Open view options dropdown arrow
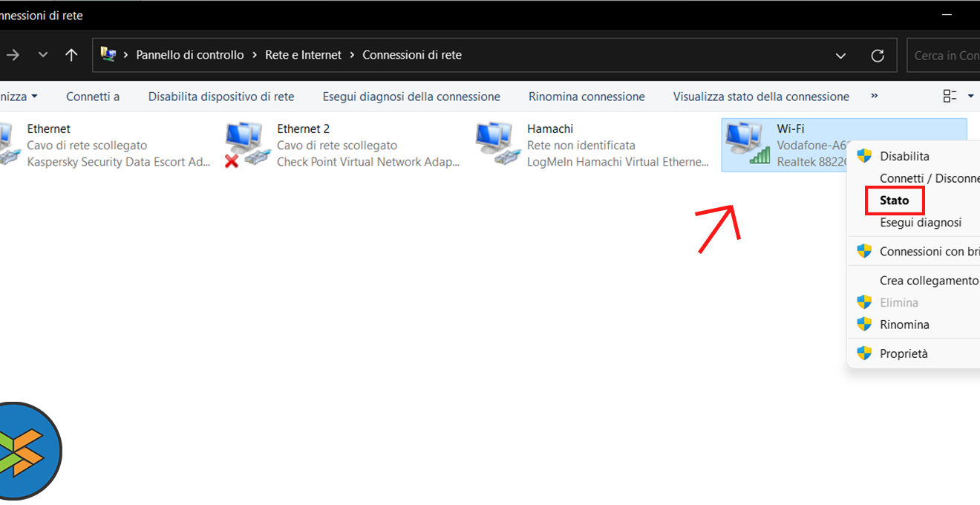This screenshot has width=980, height=505. 970,97
